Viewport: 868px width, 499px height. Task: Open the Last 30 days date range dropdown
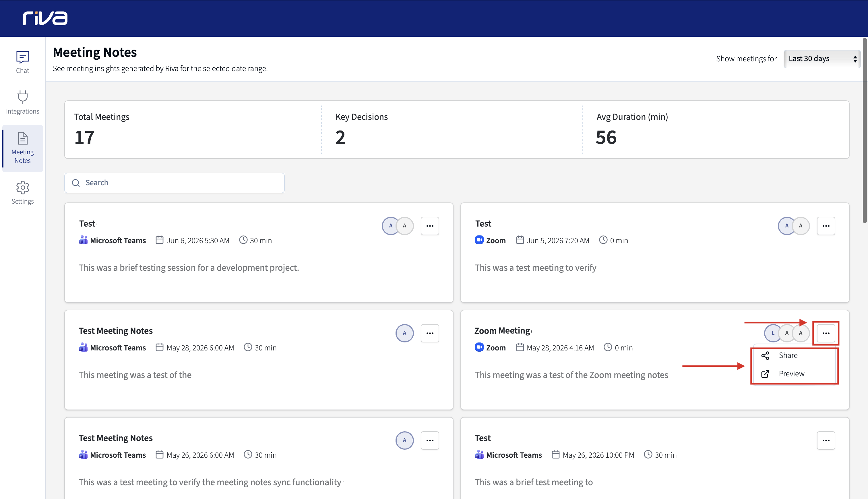(x=822, y=59)
